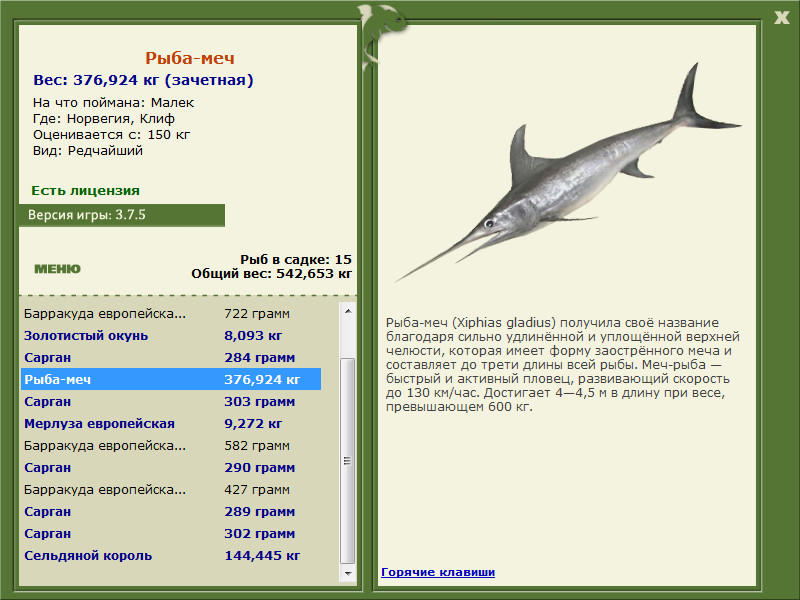Click the fish list scrollbar thumb
Image resolution: width=800 pixels, height=600 pixels.
[348, 461]
